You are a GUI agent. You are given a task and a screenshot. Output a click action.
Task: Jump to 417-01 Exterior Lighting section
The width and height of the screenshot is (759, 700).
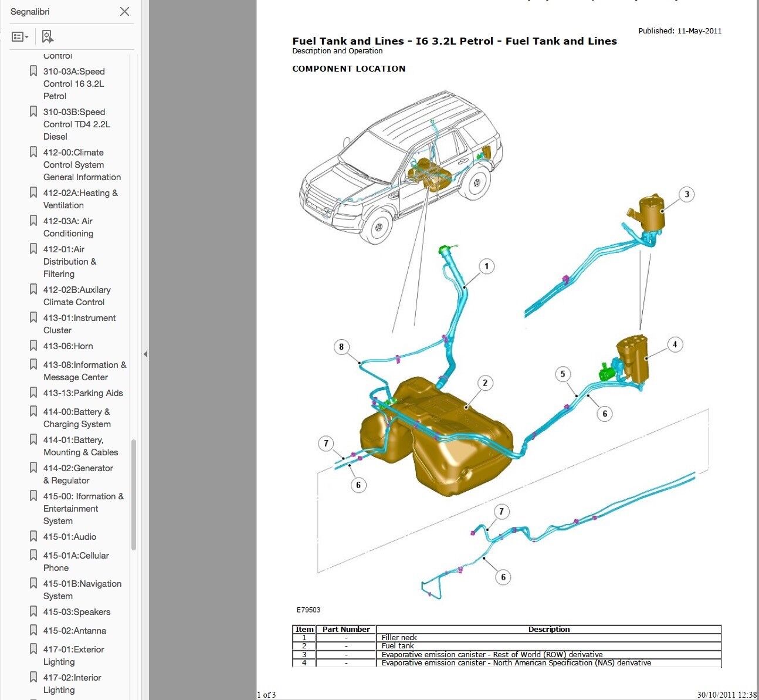tap(73, 655)
